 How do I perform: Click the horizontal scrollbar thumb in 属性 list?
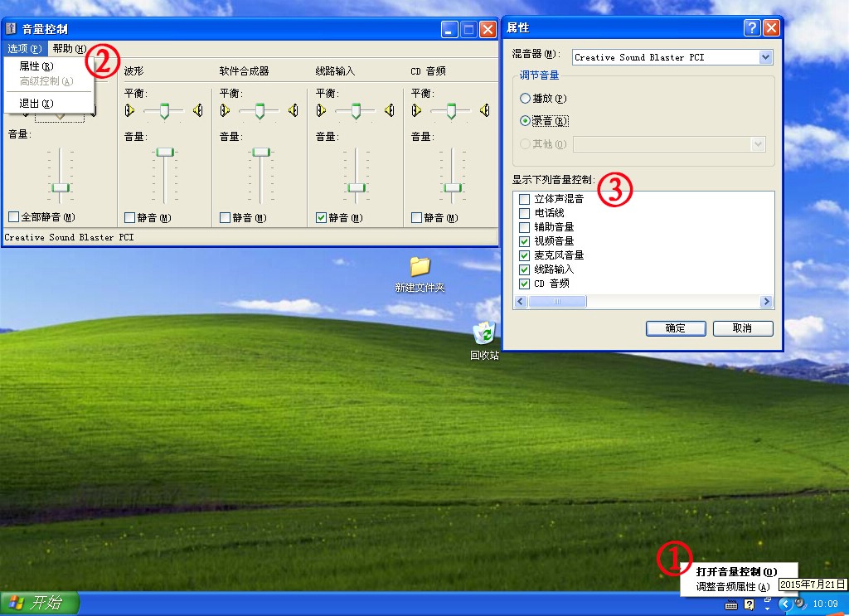[557, 302]
